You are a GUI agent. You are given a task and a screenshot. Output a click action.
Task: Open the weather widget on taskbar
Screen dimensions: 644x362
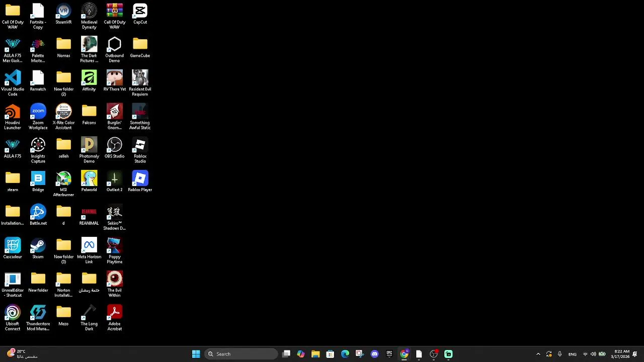coord(22,354)
